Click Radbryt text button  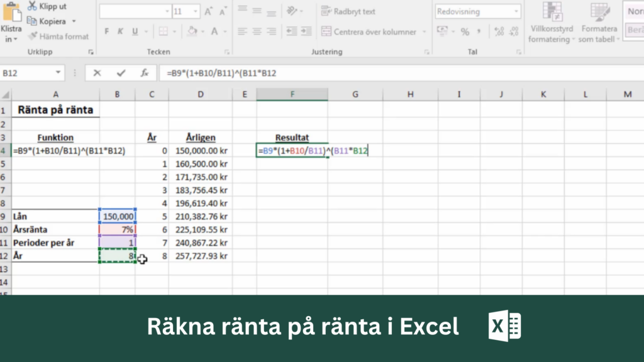(348, 11)
